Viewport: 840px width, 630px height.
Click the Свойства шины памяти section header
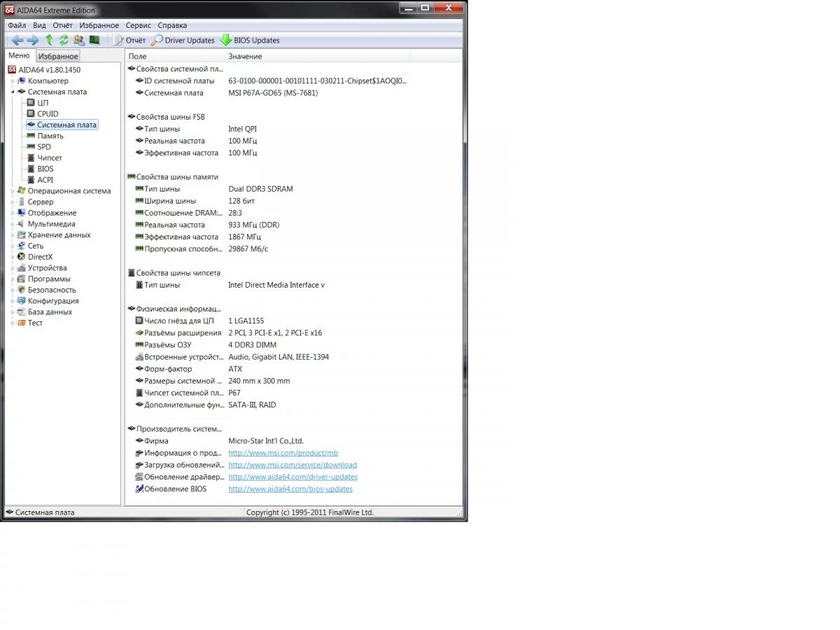click(x=173, y=177)
